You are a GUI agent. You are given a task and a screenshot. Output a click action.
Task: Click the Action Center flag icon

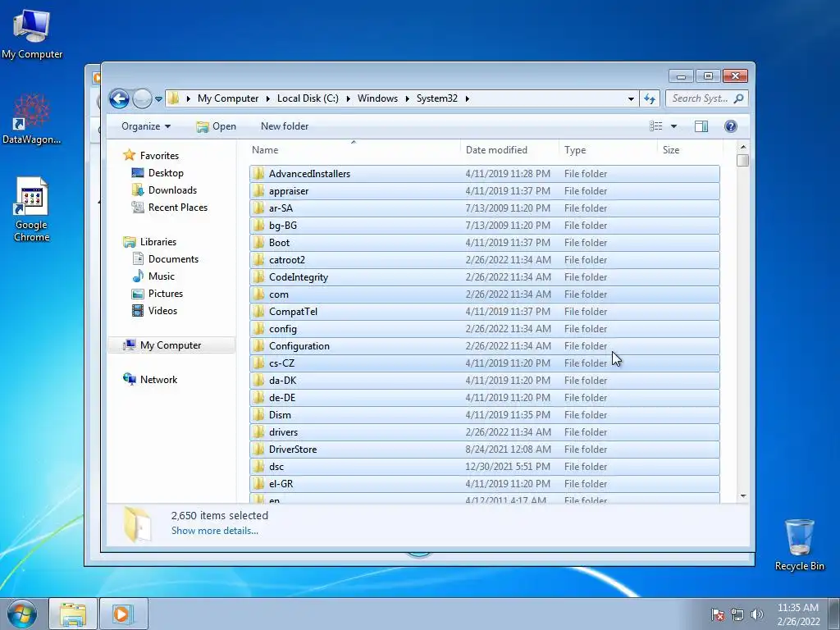[x=717, y=614]
